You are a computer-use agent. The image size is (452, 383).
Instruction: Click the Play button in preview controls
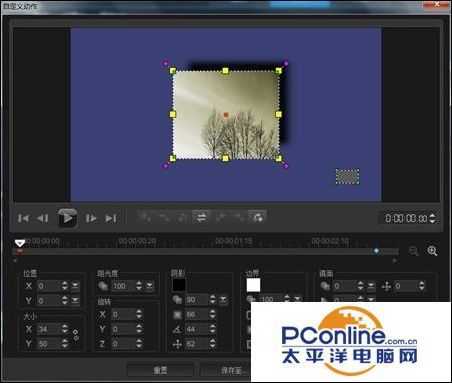coord(67,218)
